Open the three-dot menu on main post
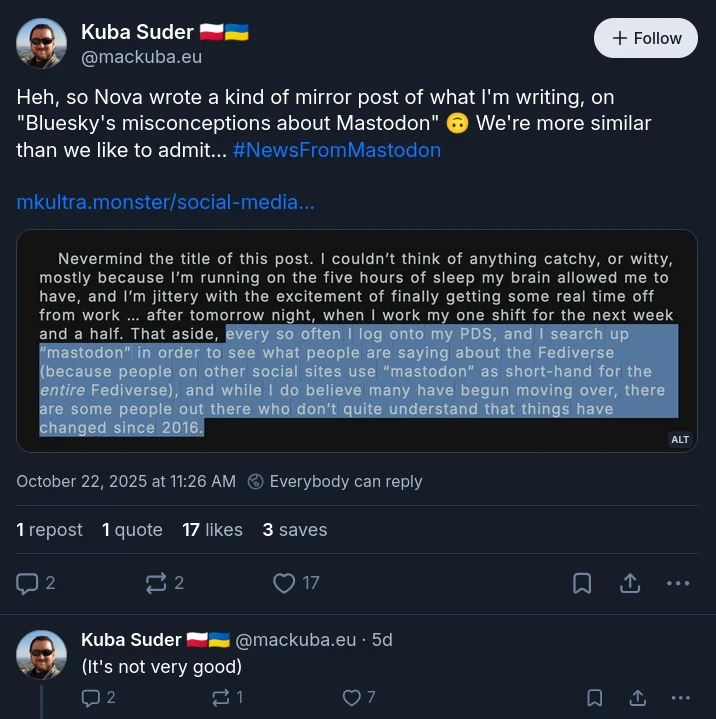The width and height of the screenshot is (716, 719). click(678, 583)
